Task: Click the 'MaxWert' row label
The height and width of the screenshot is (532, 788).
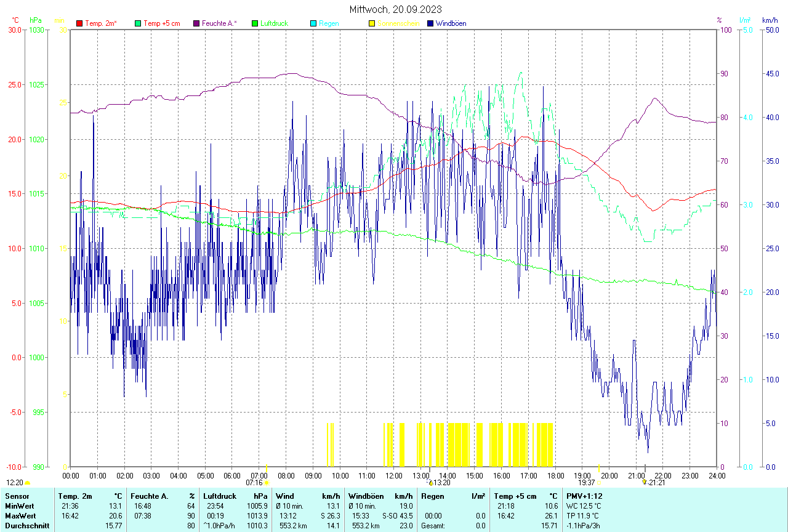Action: (19, 515)
